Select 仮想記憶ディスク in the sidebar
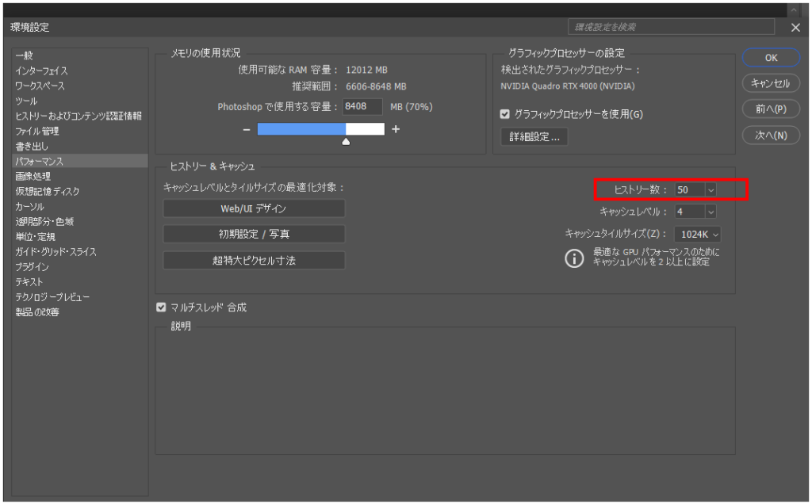The height and width of the screenshot is (504, 812). pos(47,192)
